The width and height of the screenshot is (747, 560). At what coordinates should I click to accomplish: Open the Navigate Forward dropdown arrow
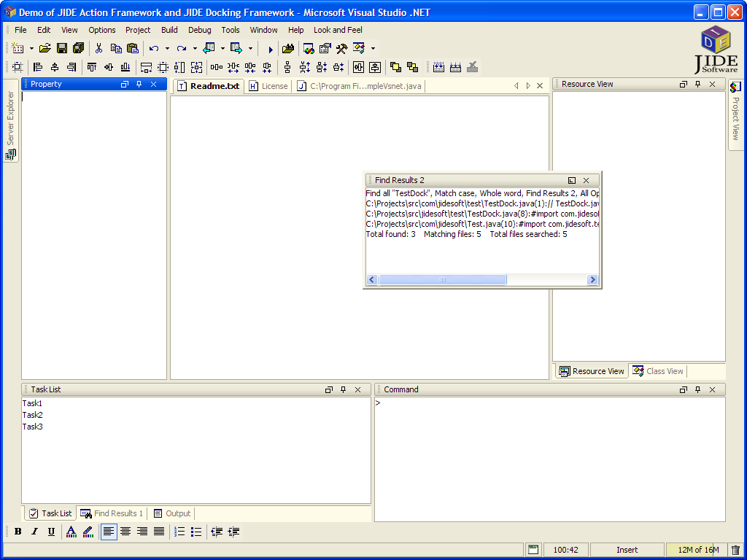coord(250,49)
